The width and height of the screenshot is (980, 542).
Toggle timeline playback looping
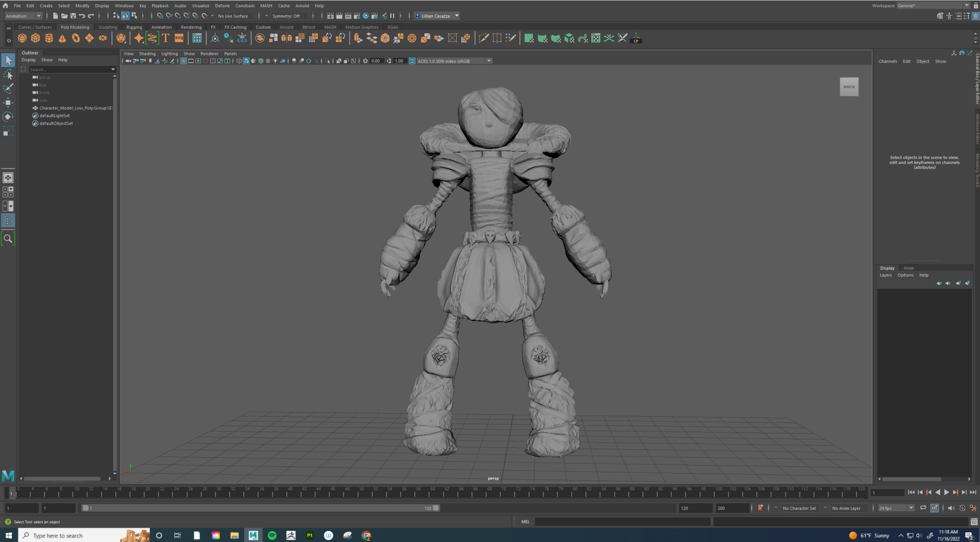click(x=923, y=508)
